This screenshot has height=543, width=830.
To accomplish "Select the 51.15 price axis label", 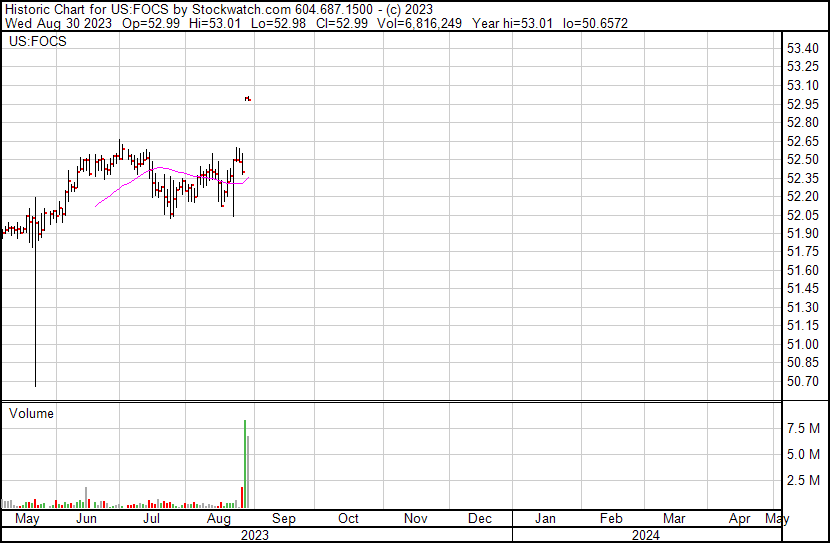I will pos(802,325).
